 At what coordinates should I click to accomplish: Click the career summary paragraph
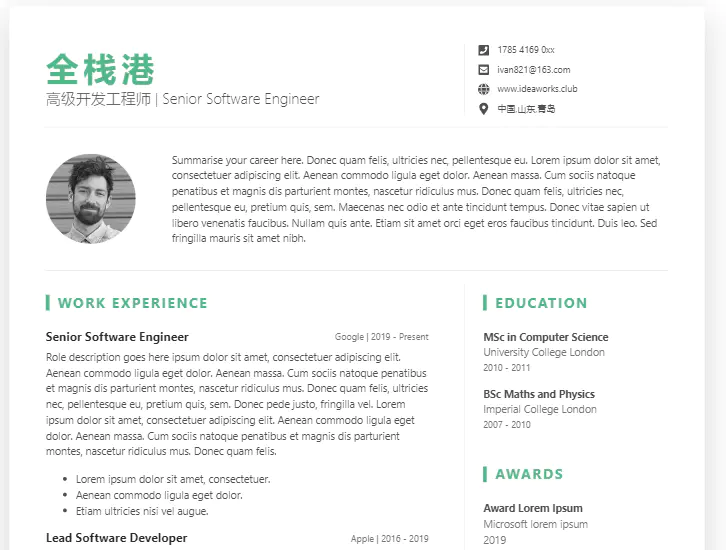tap(416, 199)
